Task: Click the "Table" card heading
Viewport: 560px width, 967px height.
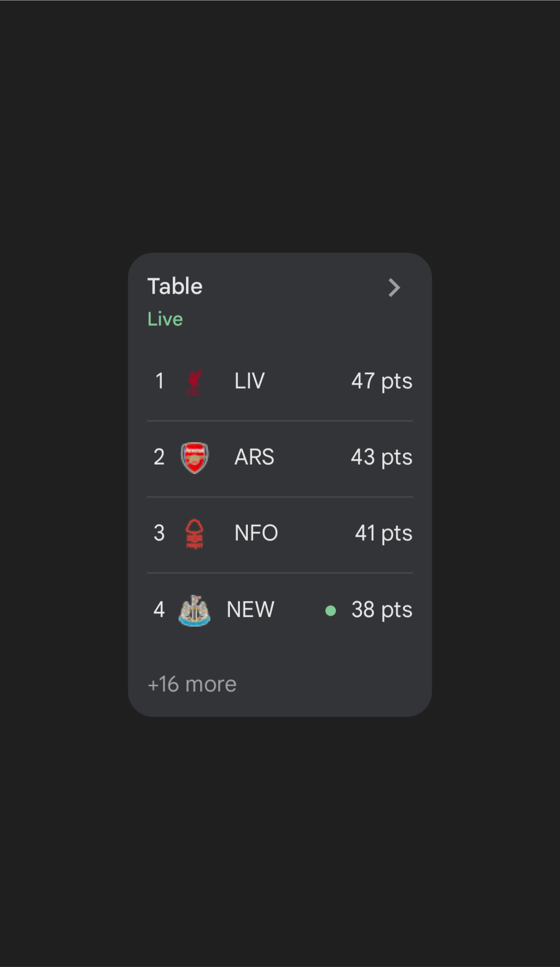Action: pyautogui.click(x=175, y=286)
